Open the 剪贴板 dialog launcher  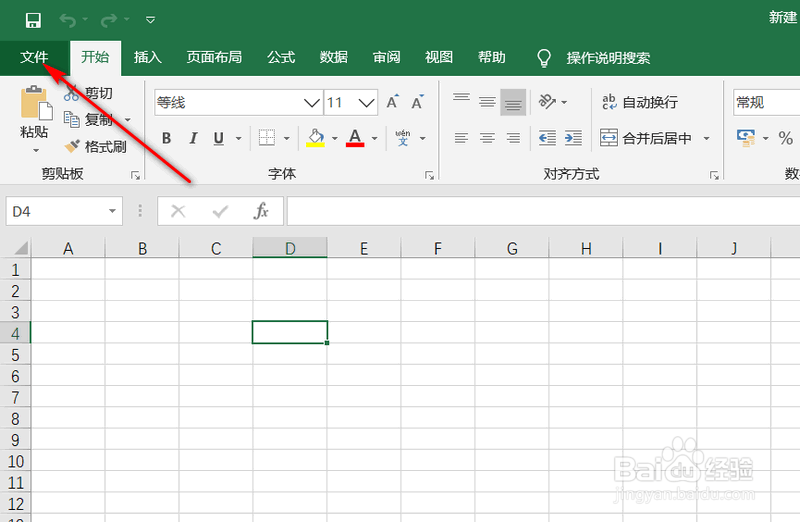pyautogui.click(x=135, y=176)
